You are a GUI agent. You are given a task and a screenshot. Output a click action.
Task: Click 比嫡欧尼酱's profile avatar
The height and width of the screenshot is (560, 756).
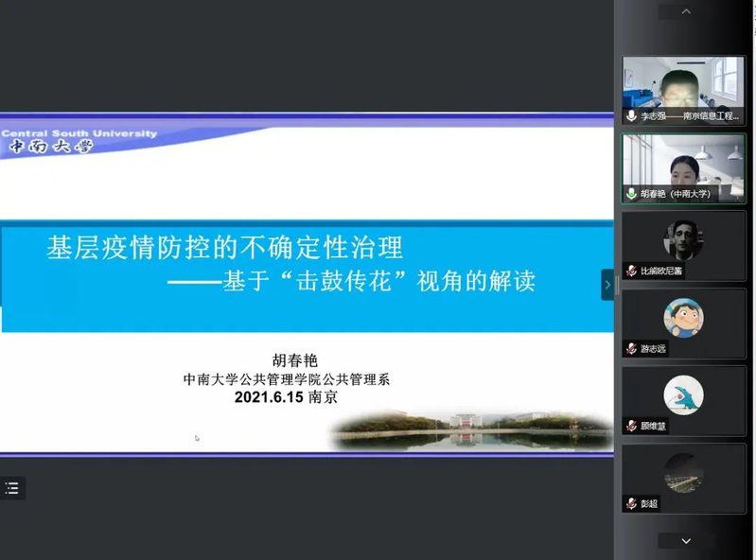[683, 239]
